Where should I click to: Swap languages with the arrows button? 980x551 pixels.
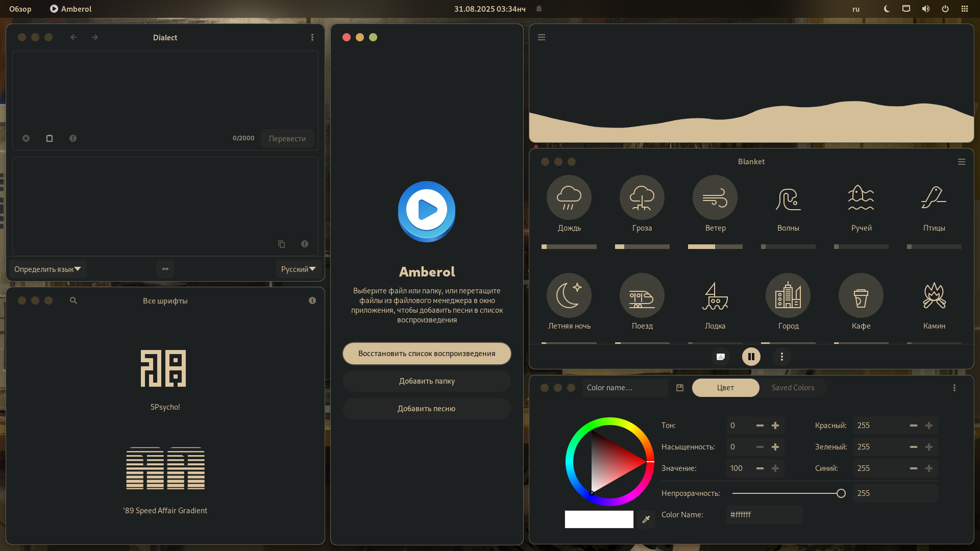165,269
